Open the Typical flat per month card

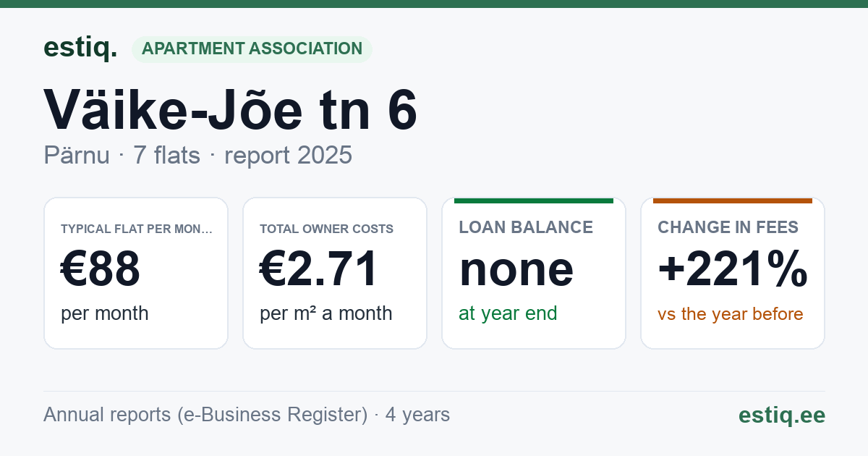point(136,273)
